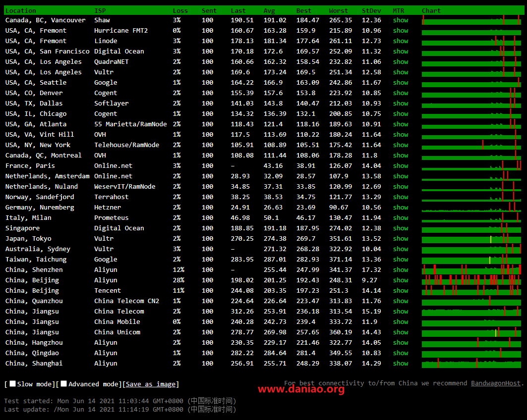
Task: Show MTR for Jiangsu China Mobile
Action: (401, 322)
